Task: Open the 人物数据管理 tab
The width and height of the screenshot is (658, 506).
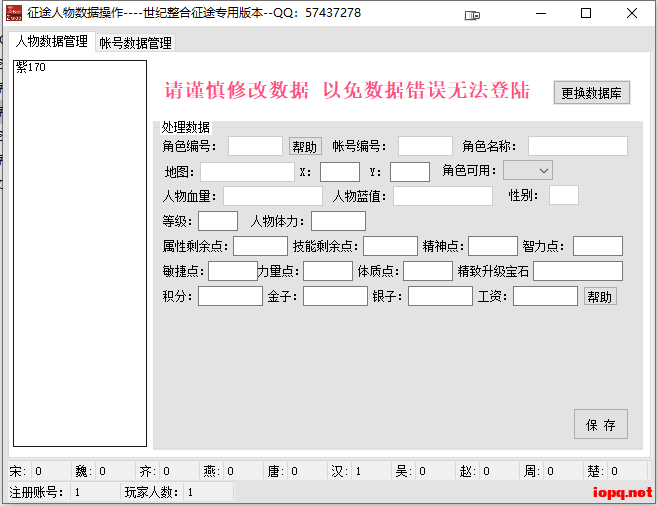Action: coord(52,42)
